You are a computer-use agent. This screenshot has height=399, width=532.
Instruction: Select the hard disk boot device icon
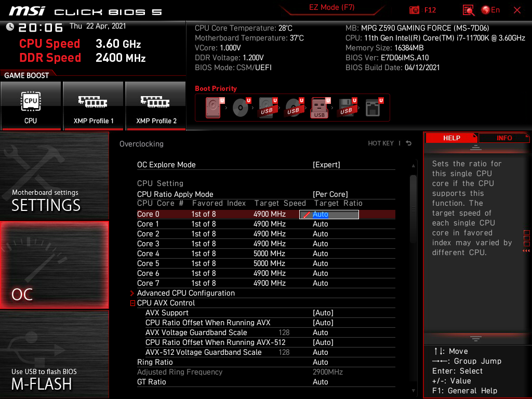click(x=214, y=108)
